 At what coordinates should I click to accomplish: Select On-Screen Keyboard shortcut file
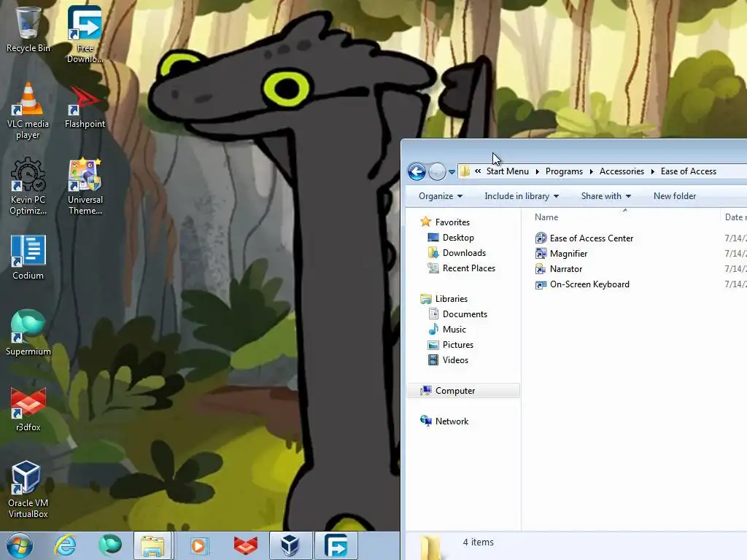pyautogui.click(x=582, y=284)
